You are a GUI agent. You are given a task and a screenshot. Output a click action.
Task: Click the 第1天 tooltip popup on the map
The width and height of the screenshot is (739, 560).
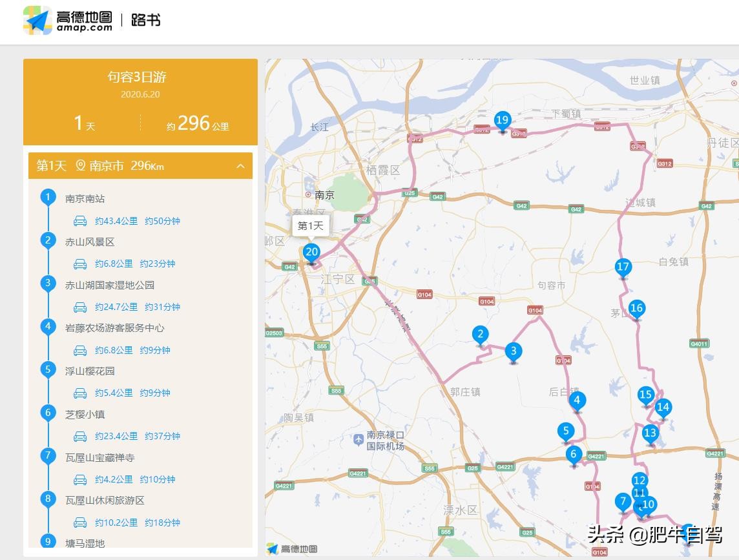click(x=310, y=226)
